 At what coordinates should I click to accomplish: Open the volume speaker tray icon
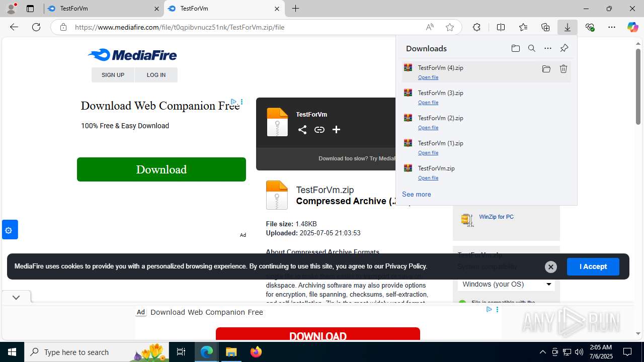click(x=579, y=352)
